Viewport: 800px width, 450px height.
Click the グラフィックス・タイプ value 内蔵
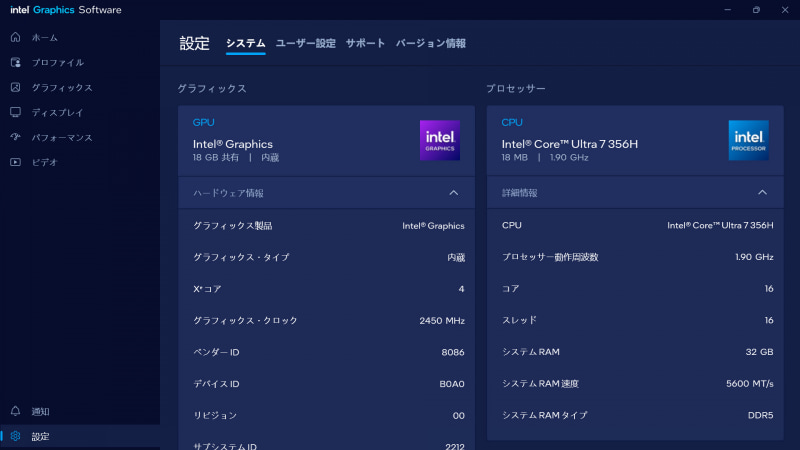tap(456, 257)
